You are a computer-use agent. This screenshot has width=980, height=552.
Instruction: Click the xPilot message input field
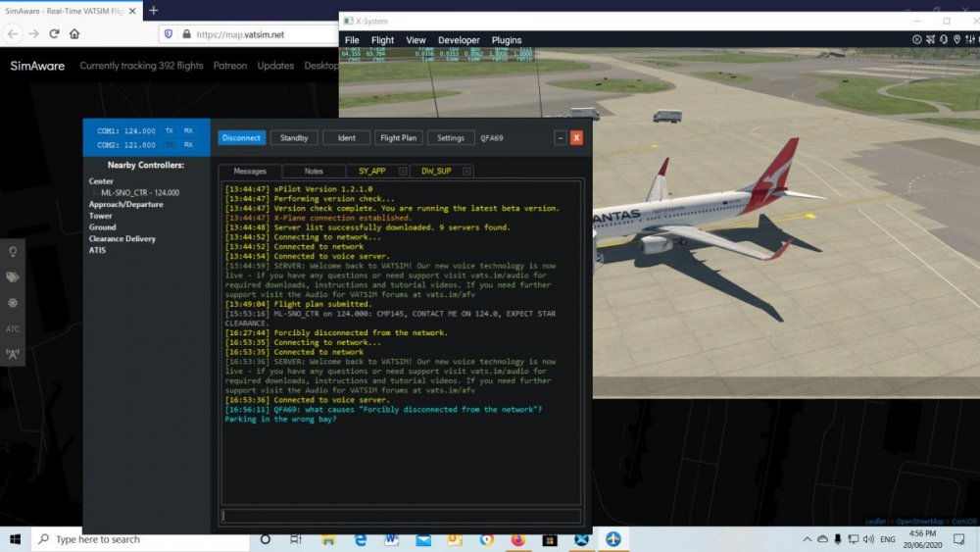pyautogui.click(x=401, y=516)
